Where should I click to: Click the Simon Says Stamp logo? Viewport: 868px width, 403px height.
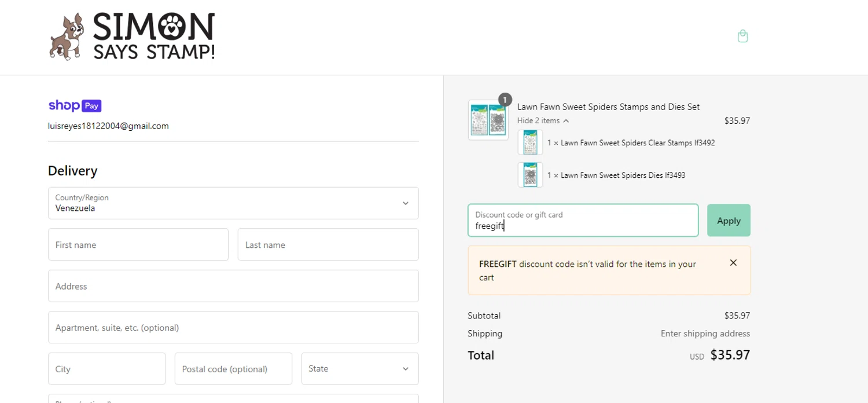tap(133, 36)
